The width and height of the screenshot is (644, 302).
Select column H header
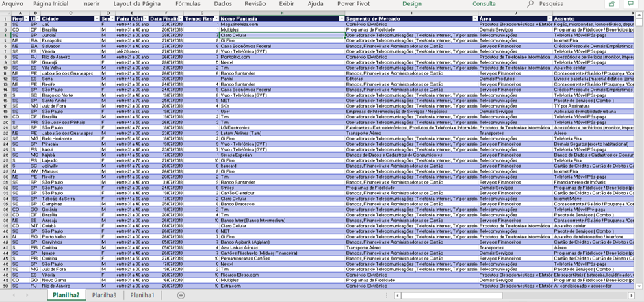(x=282, y=14)
